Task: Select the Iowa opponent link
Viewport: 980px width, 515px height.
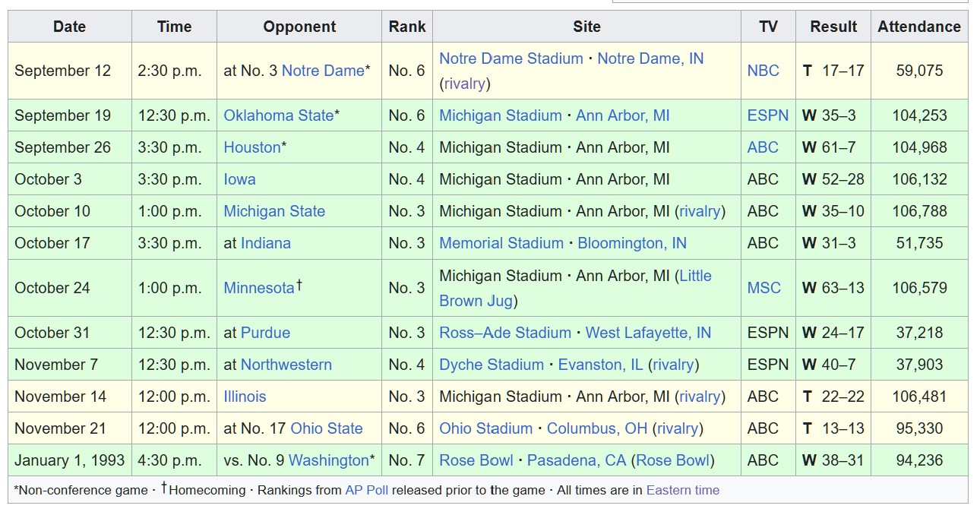Action: pos(239,179)
